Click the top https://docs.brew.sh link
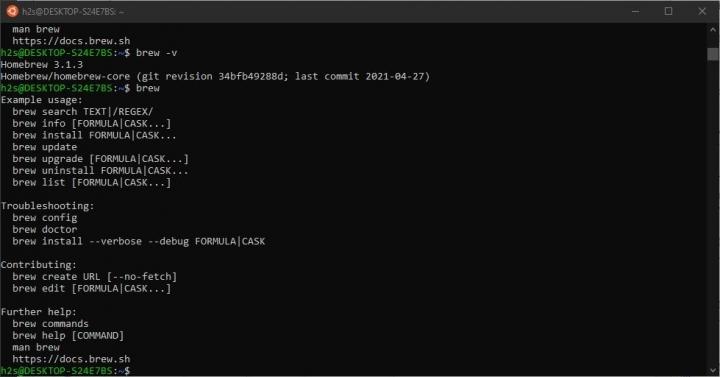Screen dimensions: 720x377 pyautogui.click(x=71, y=41)
